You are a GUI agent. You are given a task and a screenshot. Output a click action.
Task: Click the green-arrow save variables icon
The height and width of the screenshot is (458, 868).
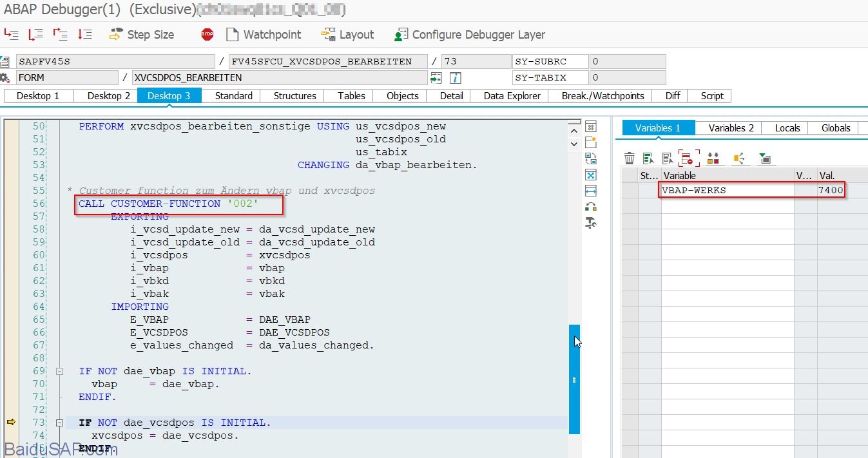[764, 158]
